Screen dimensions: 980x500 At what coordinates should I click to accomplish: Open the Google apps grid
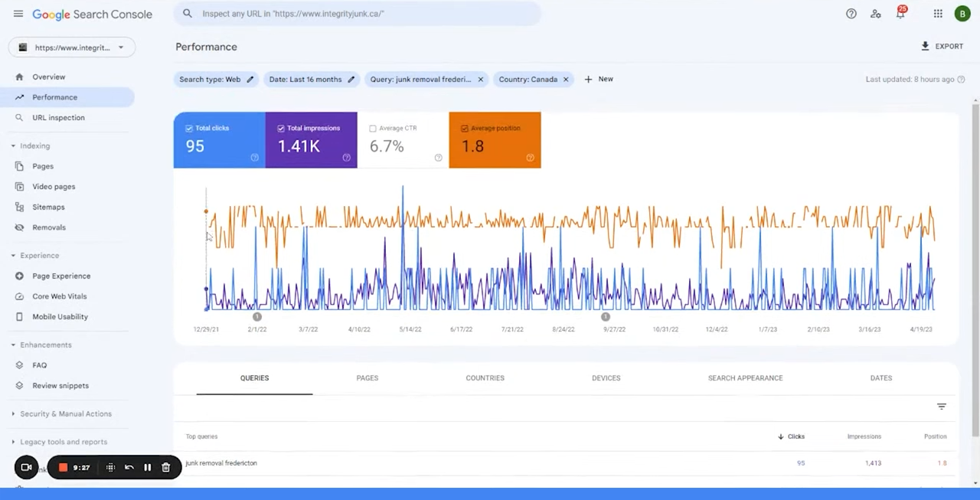938,14
